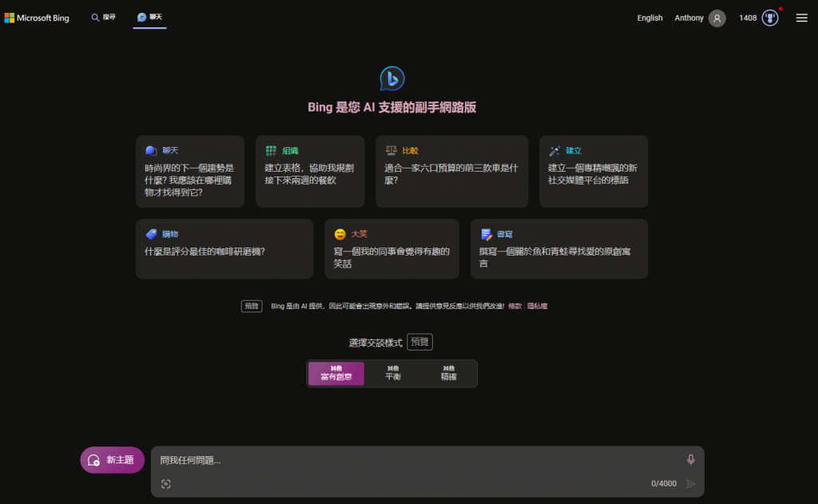
Task: Select the 聊天 chat tab
Action: pyautogui.click(x=149, y=18)
